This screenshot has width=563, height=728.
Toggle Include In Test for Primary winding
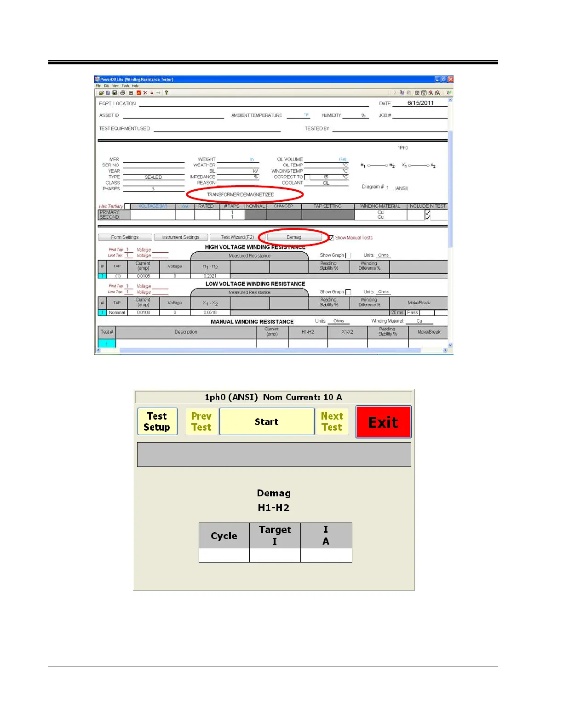click(428, 212)
